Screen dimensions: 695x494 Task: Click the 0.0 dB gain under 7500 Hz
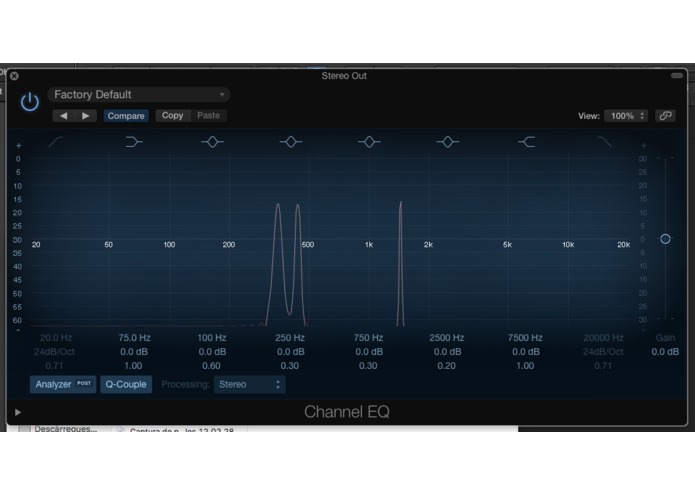click(526, 352)
